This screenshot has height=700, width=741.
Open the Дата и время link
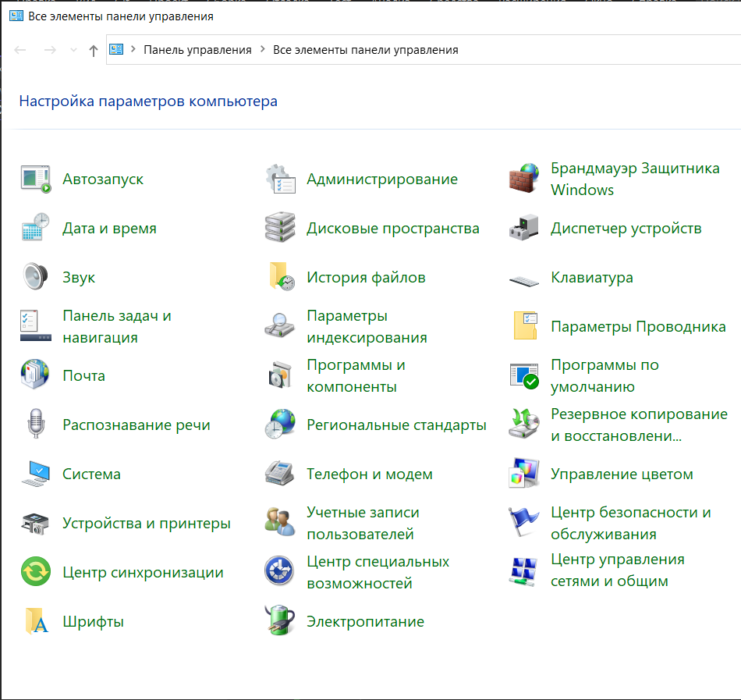tap(110, 229)
